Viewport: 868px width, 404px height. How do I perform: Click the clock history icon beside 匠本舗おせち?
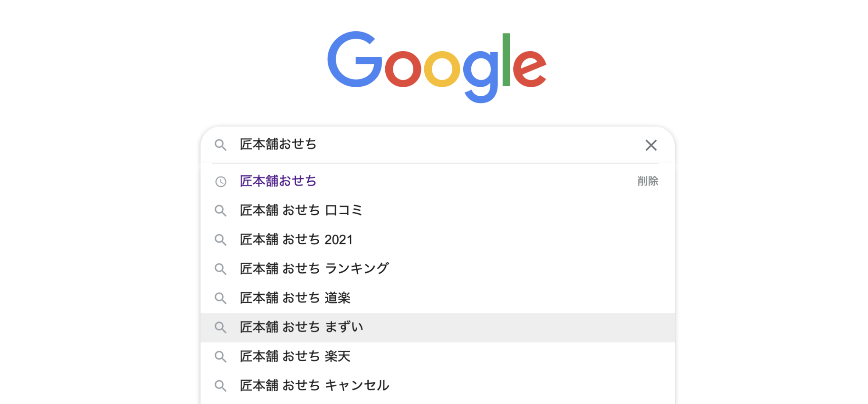(220, 182)
